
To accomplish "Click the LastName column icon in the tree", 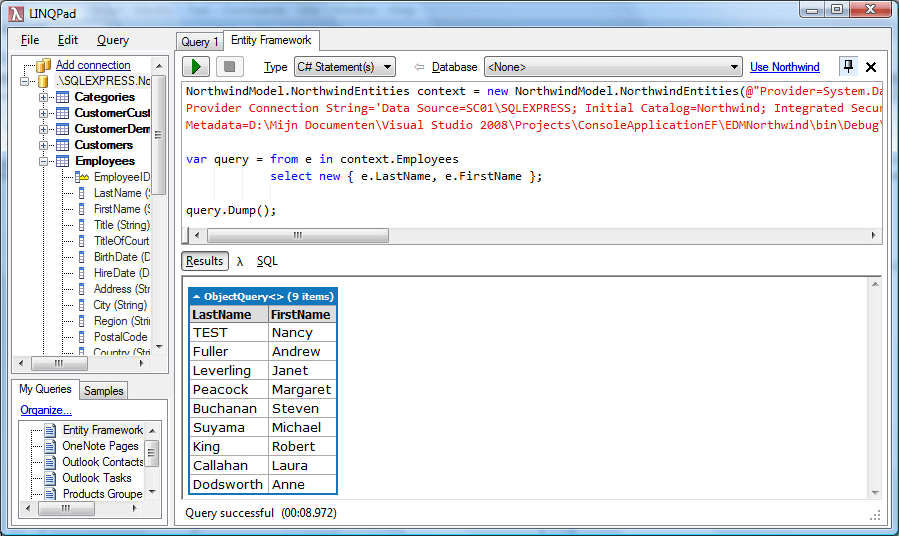I will (81, 193).
